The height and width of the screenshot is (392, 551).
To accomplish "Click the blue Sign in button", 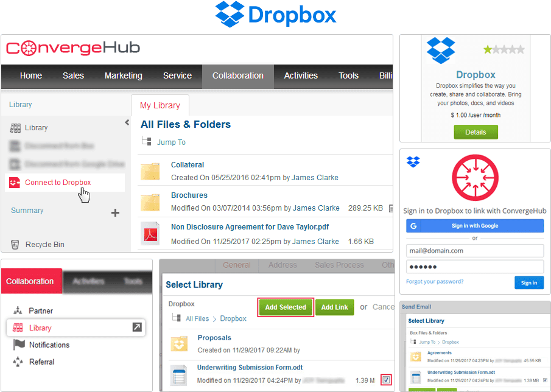I will click(x=529, y=282).
